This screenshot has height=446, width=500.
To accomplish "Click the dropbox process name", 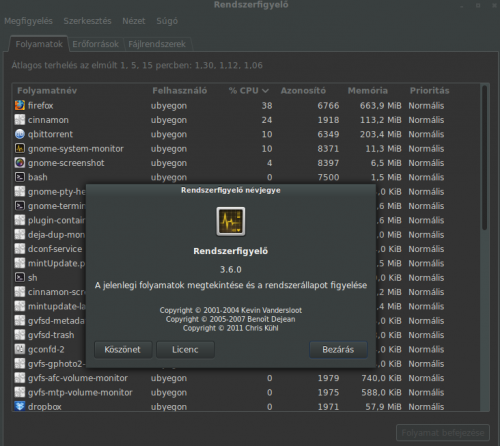I will [45, 407].
